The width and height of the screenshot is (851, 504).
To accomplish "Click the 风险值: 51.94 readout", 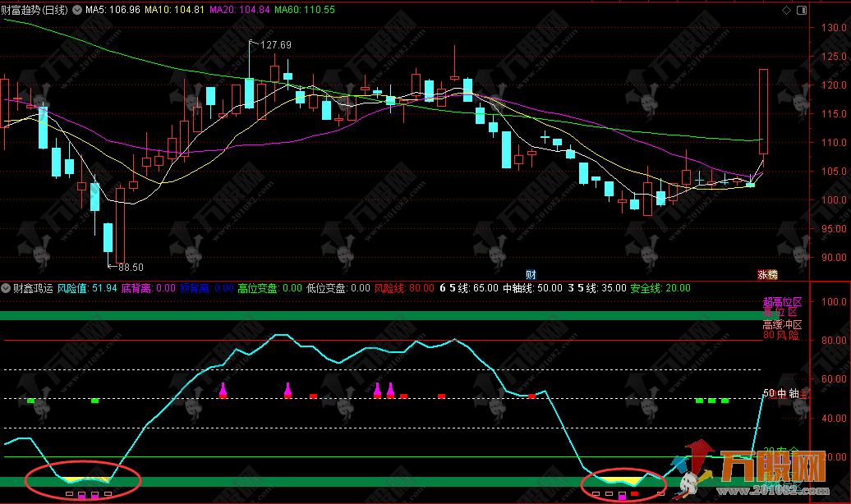I will (x=87, y=288).
